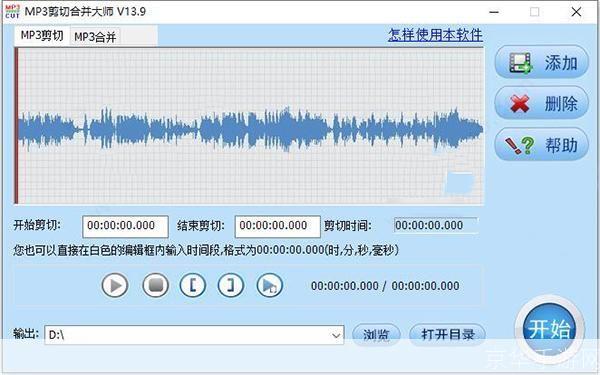Image resolution: width=600 pixels, height=375 pixels.
Task: Click the 结束剪切 end time field
Action: point(277,226)
